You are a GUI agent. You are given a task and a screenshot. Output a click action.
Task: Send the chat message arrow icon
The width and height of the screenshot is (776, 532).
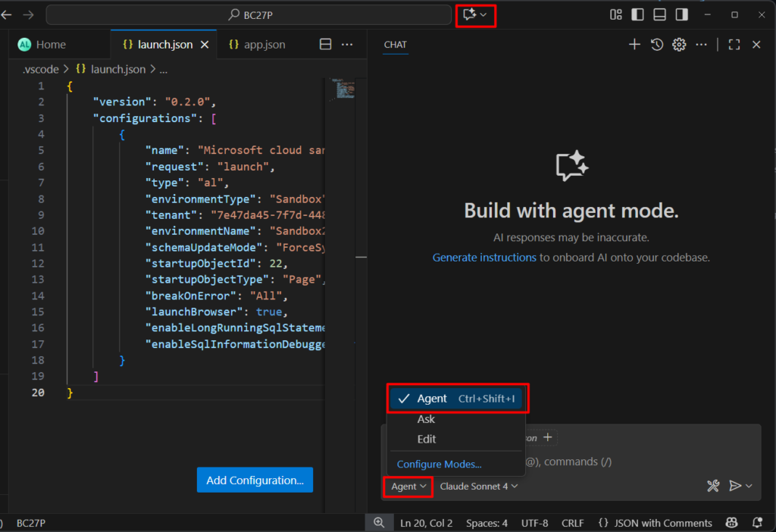[x=734, y=486]
